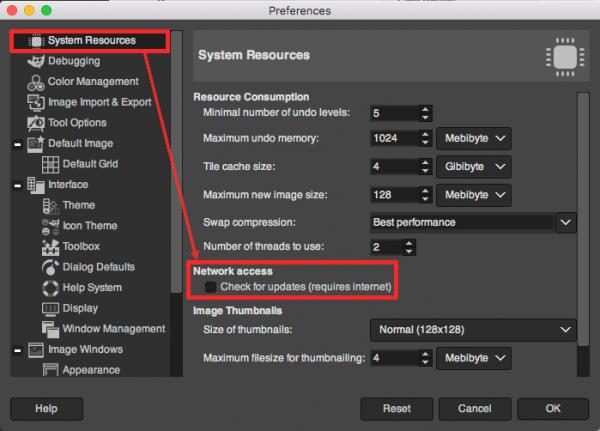This screenshot has width=600, height=431.
Task: Increase Tile cache size value
Action: (x=425, y=162)
